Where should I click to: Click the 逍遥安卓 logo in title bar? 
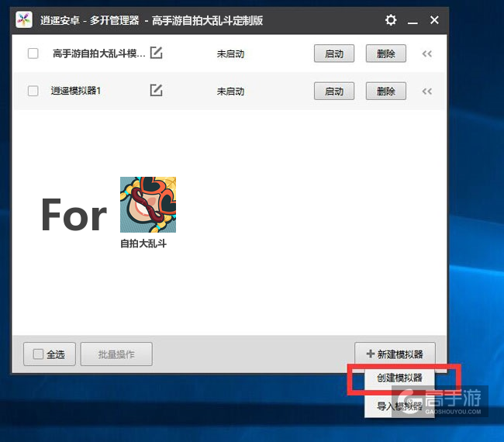click(24, 20)
